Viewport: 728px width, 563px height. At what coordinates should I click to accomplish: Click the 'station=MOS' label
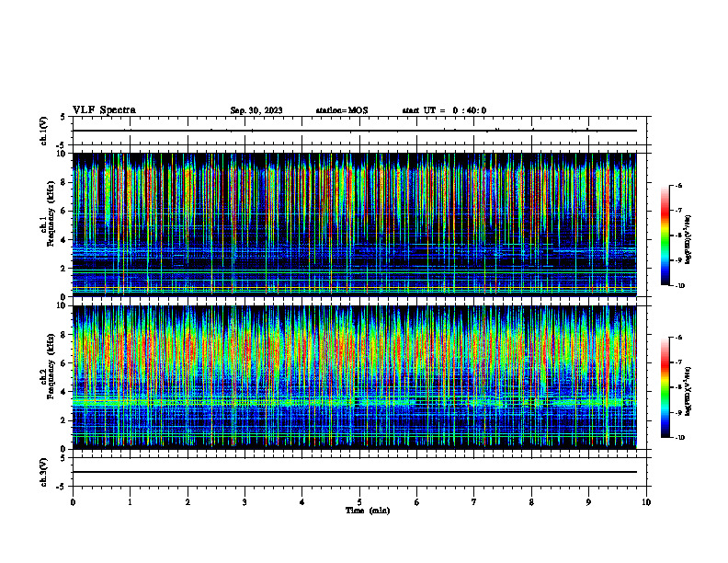342,110
